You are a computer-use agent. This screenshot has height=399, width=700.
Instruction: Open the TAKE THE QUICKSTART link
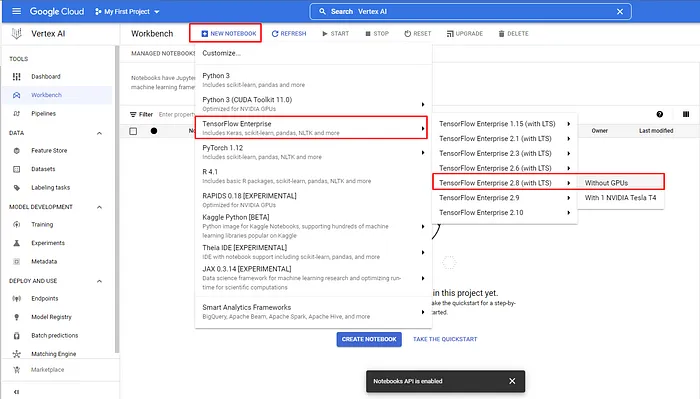[x=445, y=339]
